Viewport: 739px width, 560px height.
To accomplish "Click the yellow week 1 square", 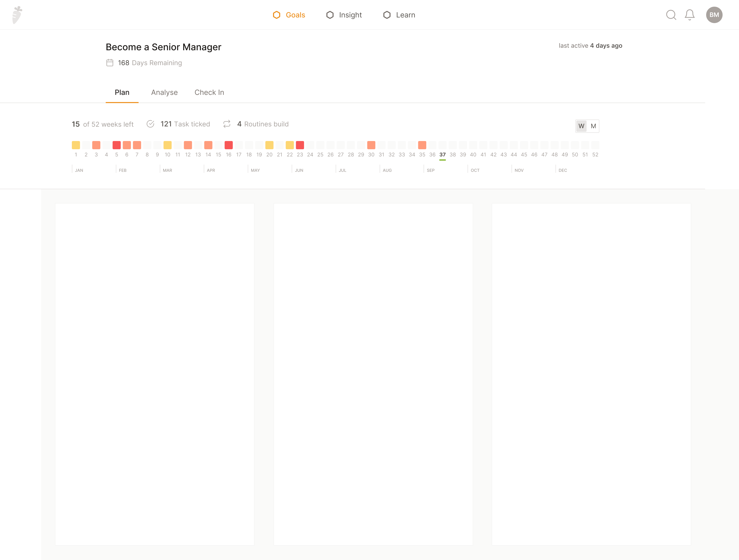I will pyautogui.click(x=76, y=145).
